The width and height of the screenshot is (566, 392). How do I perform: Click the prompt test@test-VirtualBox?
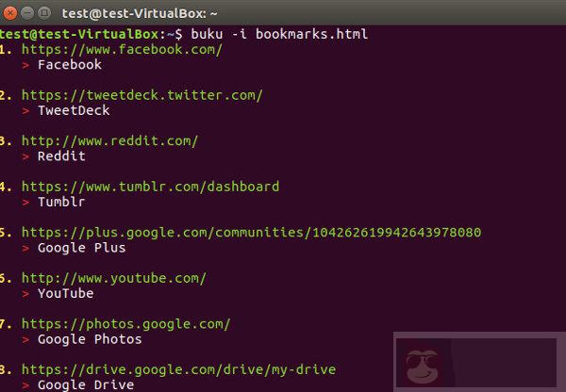pyautogui.click(x=79, y=34)
